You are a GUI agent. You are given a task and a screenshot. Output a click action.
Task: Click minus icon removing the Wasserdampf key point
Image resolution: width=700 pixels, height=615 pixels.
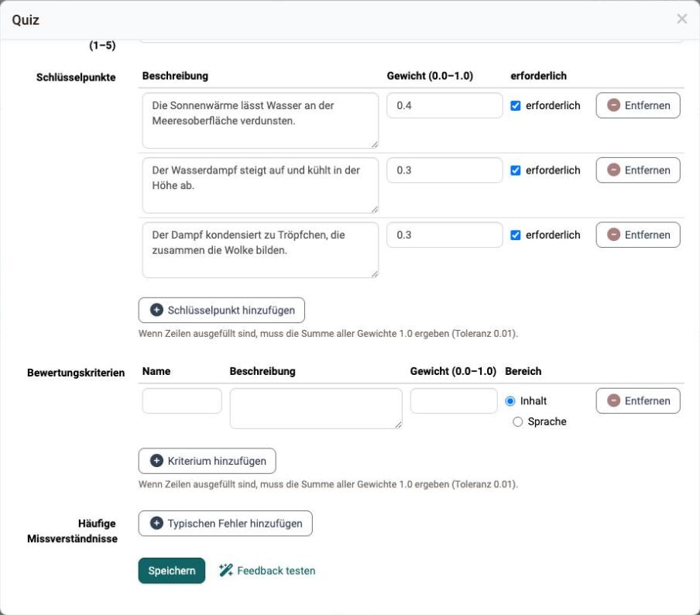pyautogui.click(x=613, y=170)
